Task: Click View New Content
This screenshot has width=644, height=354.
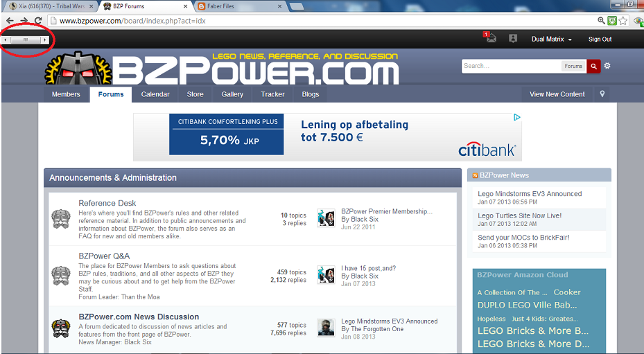Action: pyautogui.click(x=557, y=94)
